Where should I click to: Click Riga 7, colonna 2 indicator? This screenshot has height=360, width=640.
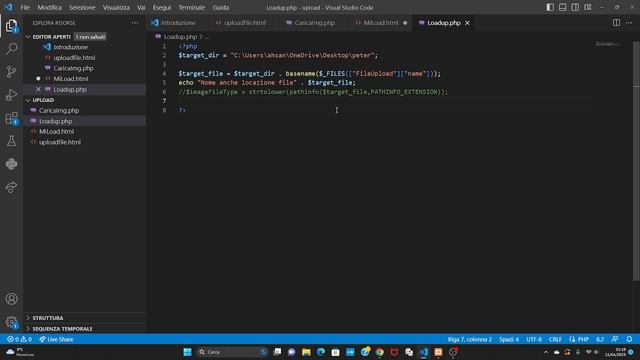point(469,340)
